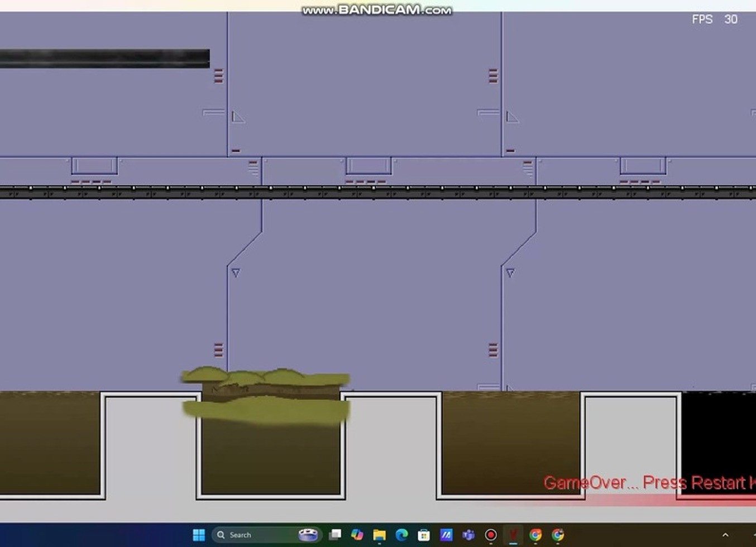756x547 pixels.
Task: Click the black bar at top left
Action: 104,59
